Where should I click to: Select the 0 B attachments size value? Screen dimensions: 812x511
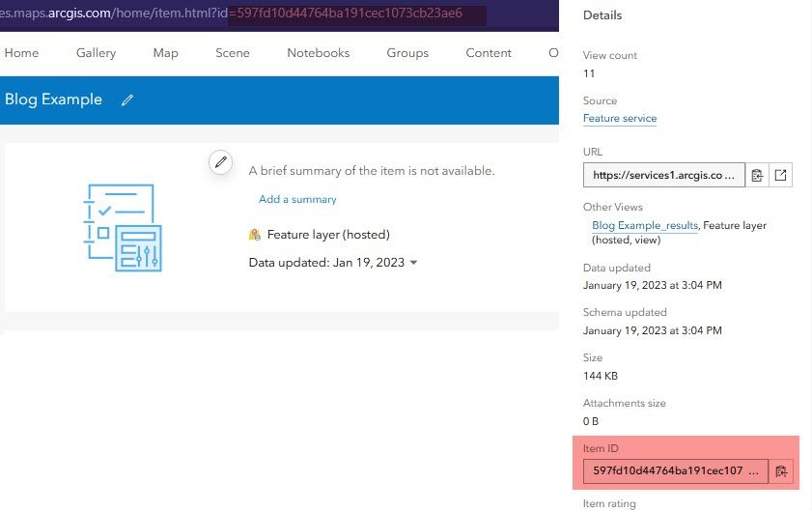click(x=590, y=421)
